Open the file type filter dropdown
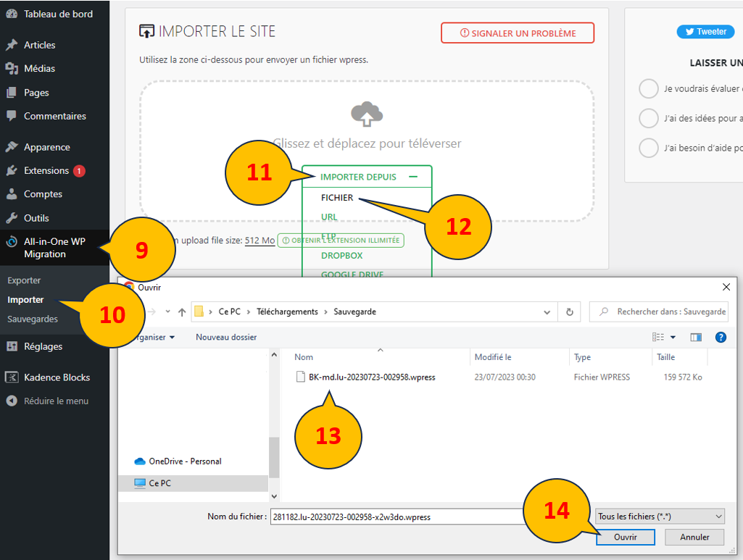 click(660, 517)
